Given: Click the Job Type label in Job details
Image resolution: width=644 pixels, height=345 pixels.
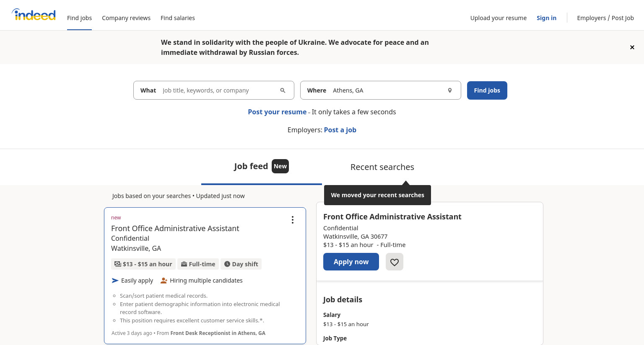Looking at the screenshot, I should 335,338.
